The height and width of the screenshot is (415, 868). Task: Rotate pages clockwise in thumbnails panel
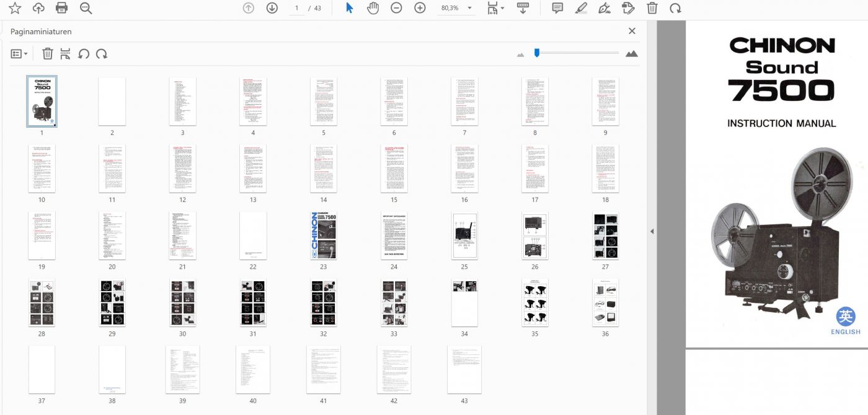(102, 54)
